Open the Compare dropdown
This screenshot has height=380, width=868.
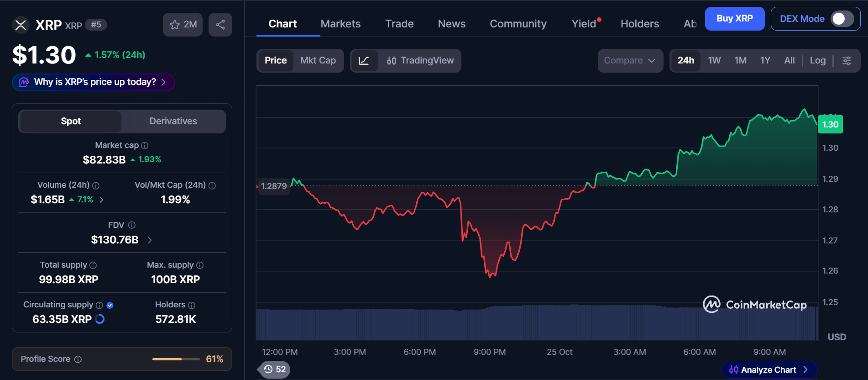(630, 61)
